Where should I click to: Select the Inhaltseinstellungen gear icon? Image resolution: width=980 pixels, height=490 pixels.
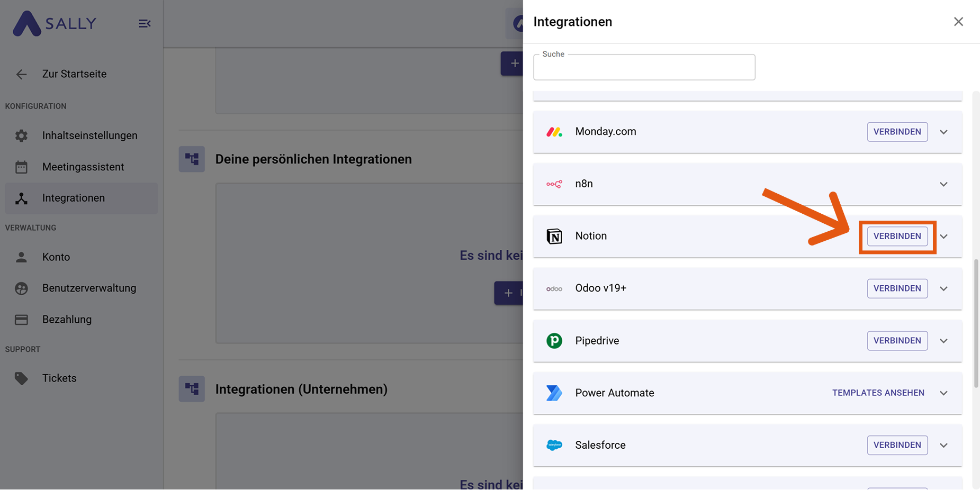click(x=21, y=135)
